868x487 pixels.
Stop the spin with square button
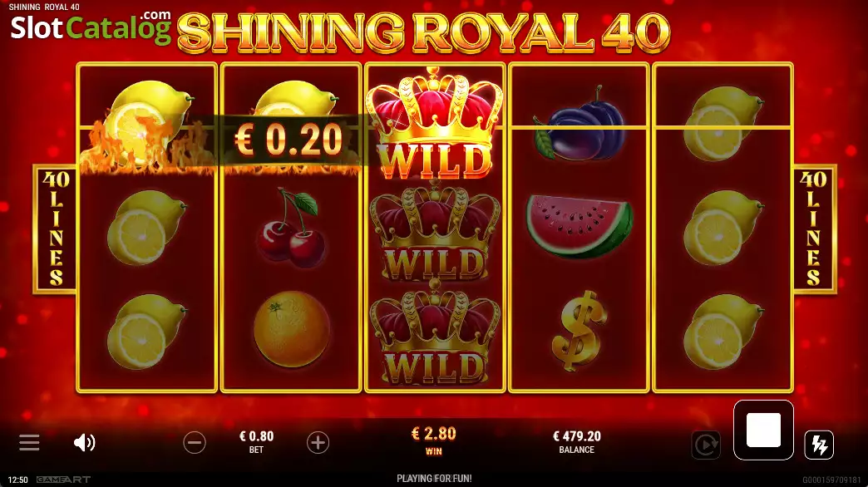tap(763, 430)
